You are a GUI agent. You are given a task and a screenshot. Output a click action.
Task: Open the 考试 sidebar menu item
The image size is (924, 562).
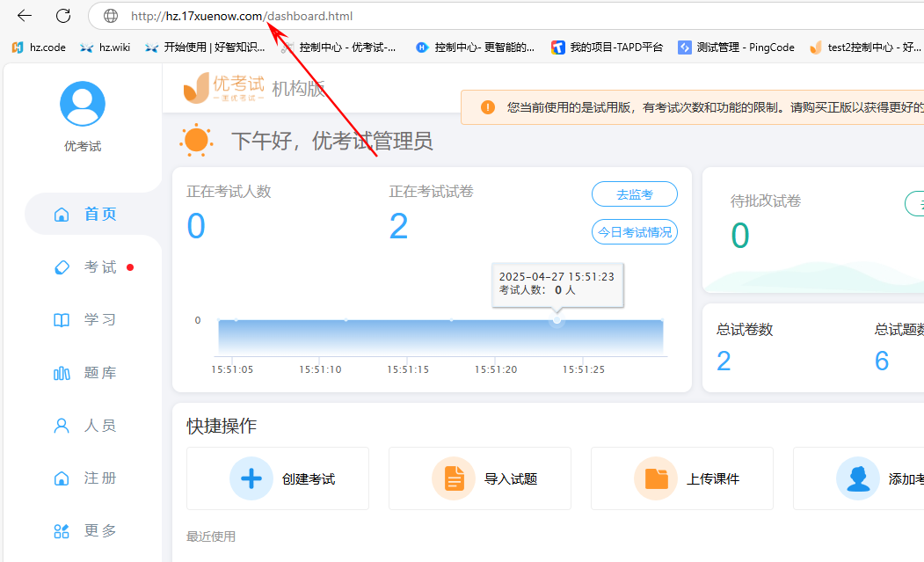pyautogui.click(x=92, y=267)
